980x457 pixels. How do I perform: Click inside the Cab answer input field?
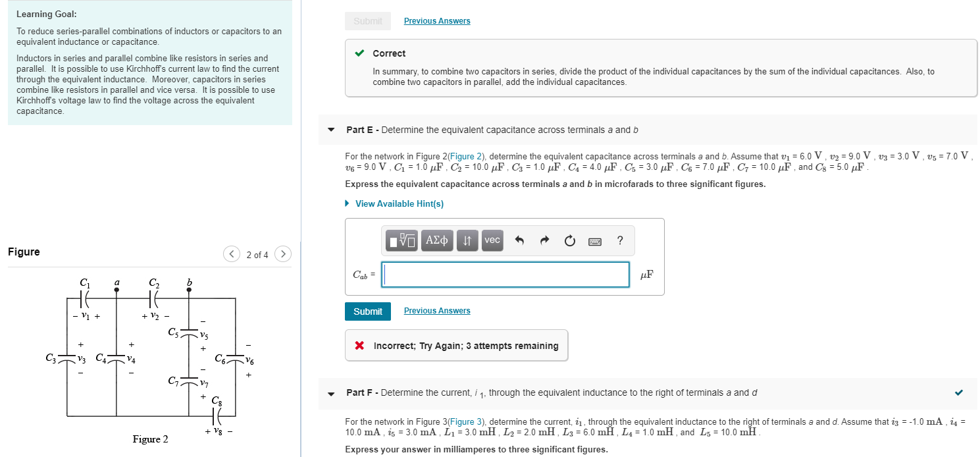click(505, 274)
